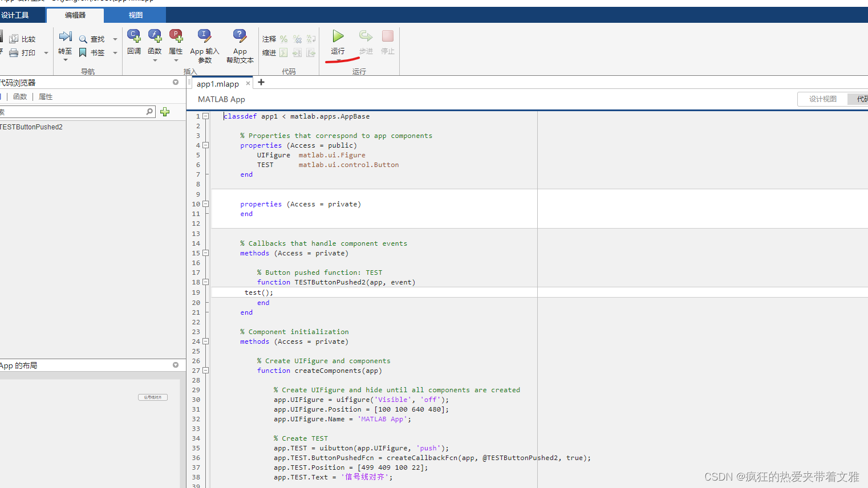Click the green plus add button in code browser

[165, 112]
